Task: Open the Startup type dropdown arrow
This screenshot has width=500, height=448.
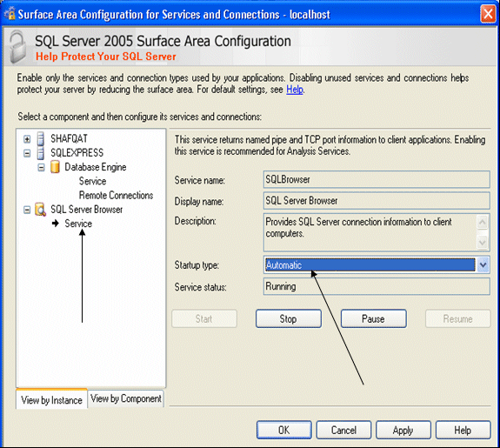Action: click(x=483, y=264)
